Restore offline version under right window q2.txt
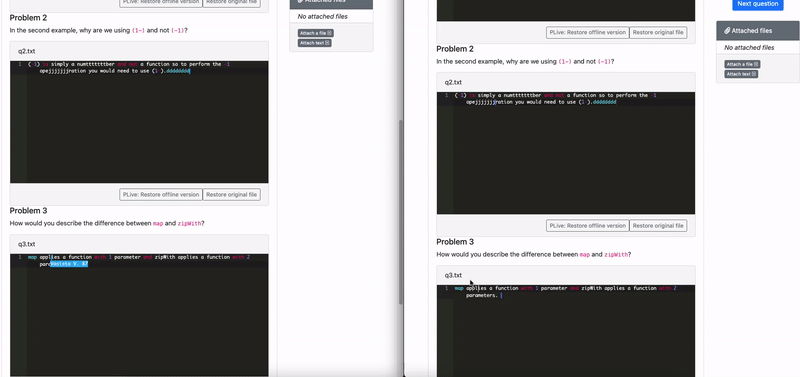The width and height of the screenshot is (800, 377). (x=587, y=225)
